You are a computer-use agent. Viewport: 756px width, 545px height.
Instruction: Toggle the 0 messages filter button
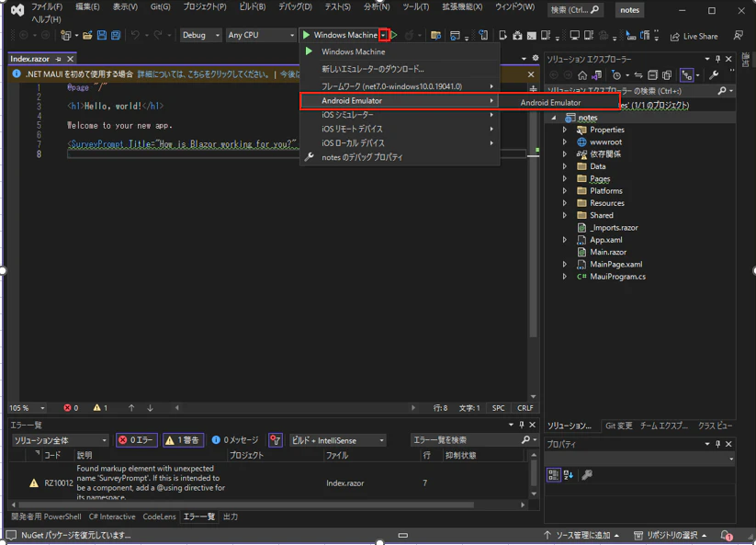tap(235, 440)
